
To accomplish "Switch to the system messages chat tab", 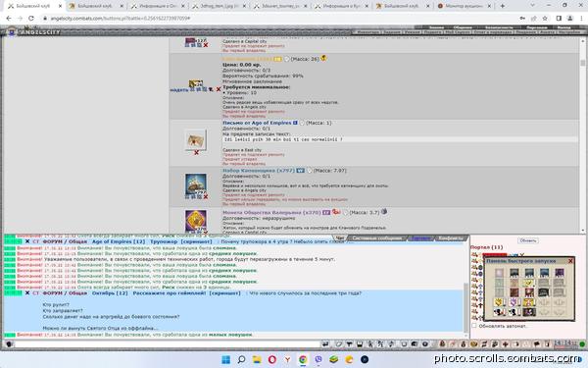I will tap(377, 238).
